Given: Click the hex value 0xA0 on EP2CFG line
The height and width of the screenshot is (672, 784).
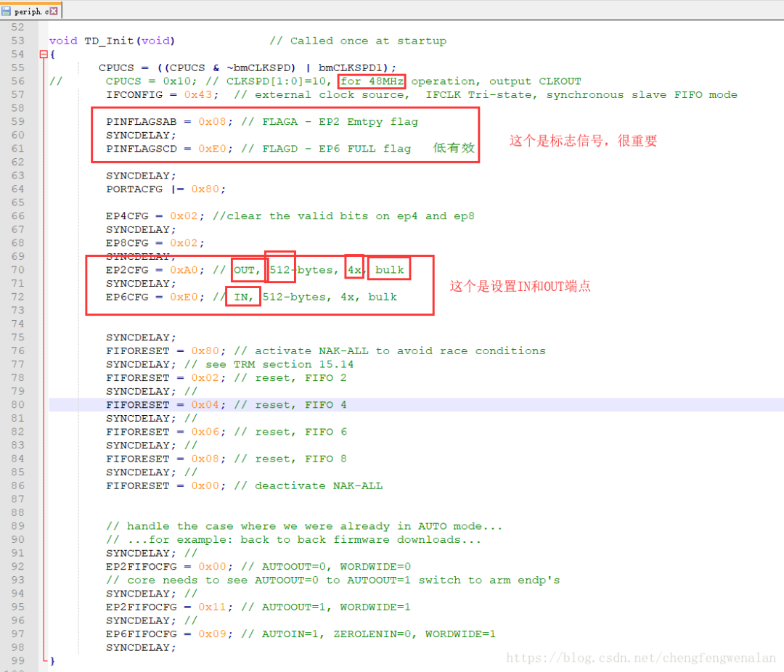Looking at the screenshot, I should (184, 269).
